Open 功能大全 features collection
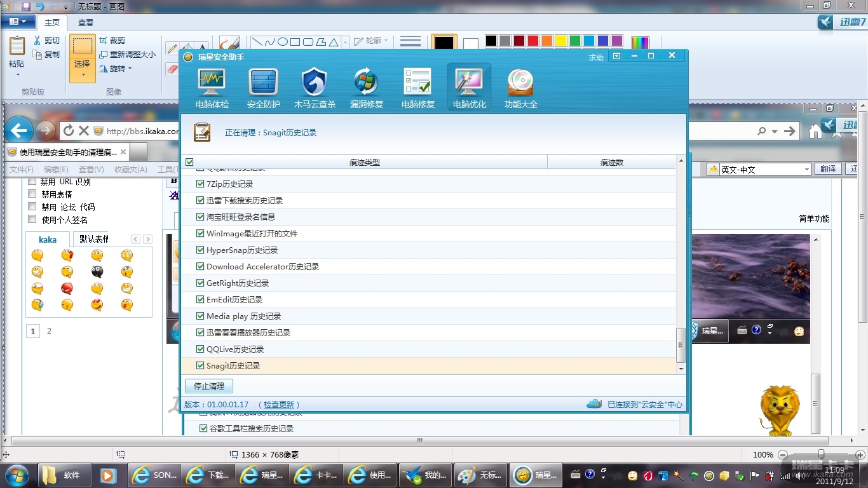Viewport: 868px width, 488px height. tap(520, 88)
